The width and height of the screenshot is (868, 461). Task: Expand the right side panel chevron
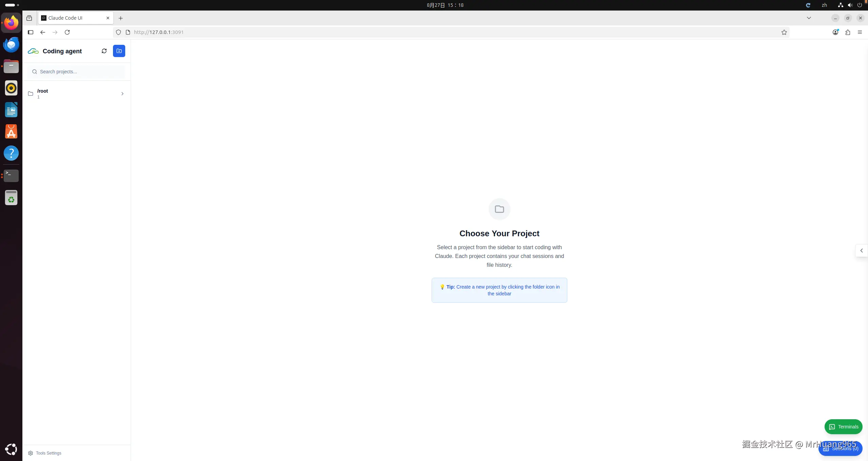pyautogui.click(x=861, y=251)
